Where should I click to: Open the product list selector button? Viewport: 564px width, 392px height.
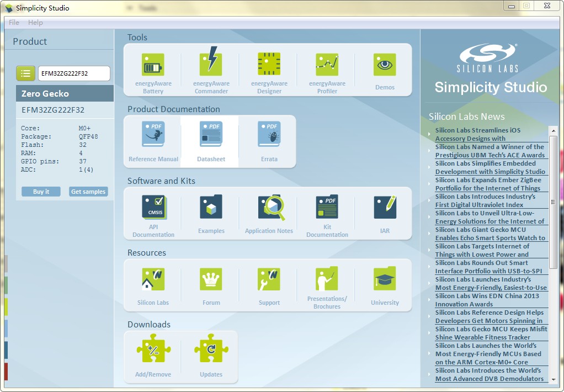coord(25,73)
